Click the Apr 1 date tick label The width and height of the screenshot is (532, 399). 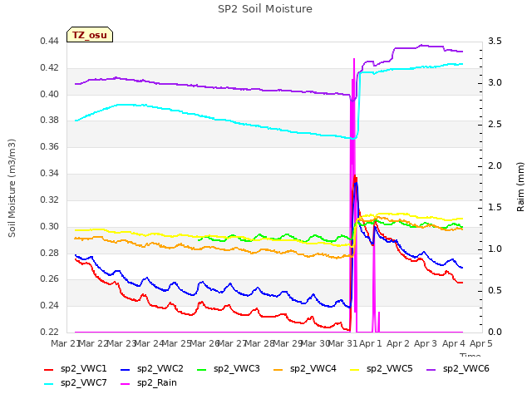tap(371, 344)
